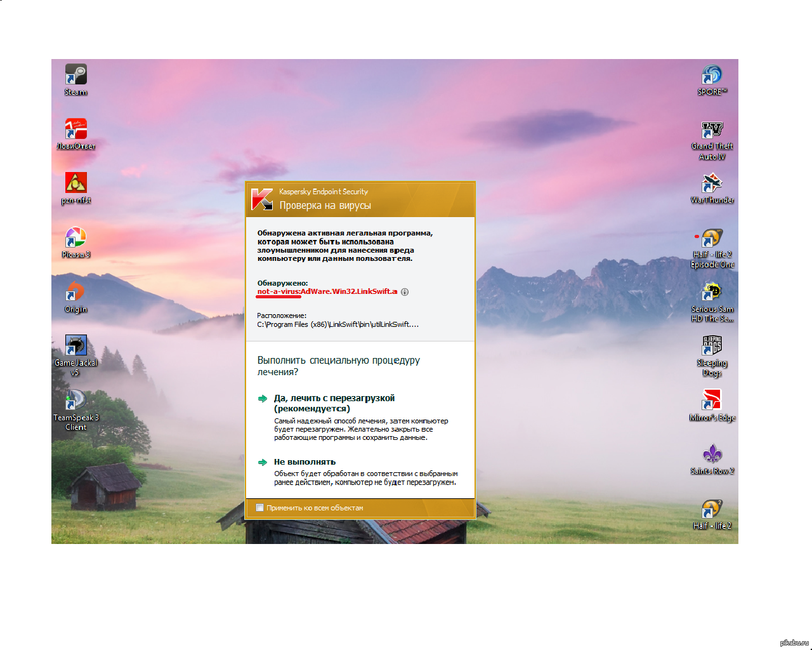Launch the Serious Sam HD shortcut
The image size is (812, 650).
(x=712, y=302)
